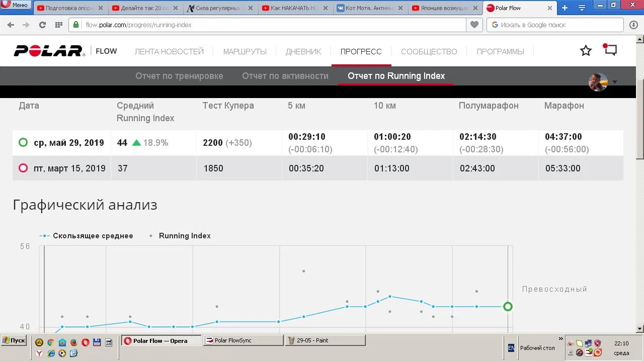The image size is (644, 362).
Task: Open a new browser tab
Action: click(x=565, y=8)
